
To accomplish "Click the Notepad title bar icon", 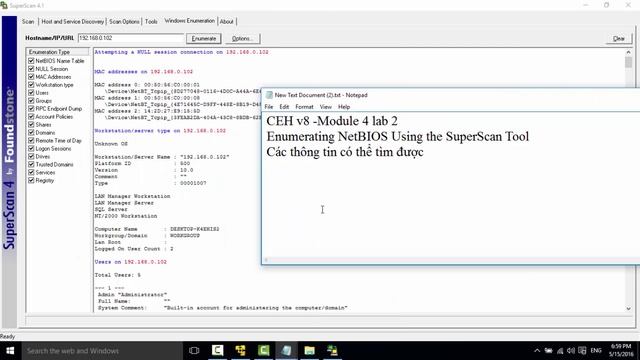I will [269, 95].
